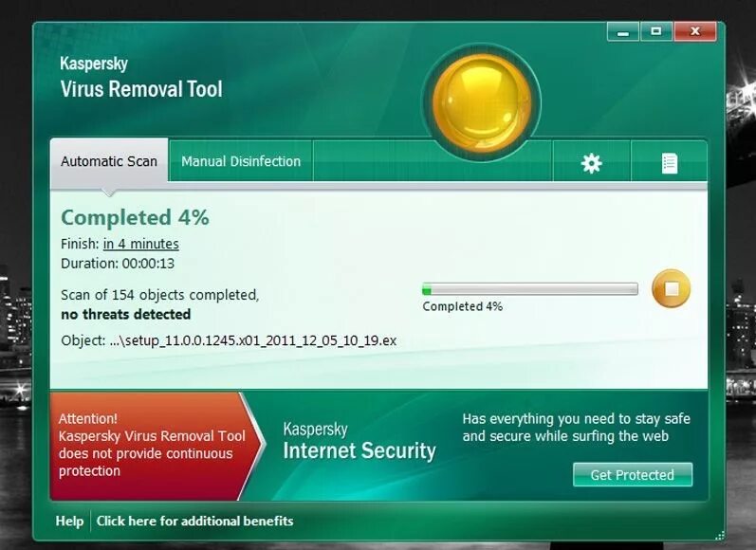Viewport: 756px width, 550px height.
Task: Click the window resize grip corner
Action: (720, 535)
